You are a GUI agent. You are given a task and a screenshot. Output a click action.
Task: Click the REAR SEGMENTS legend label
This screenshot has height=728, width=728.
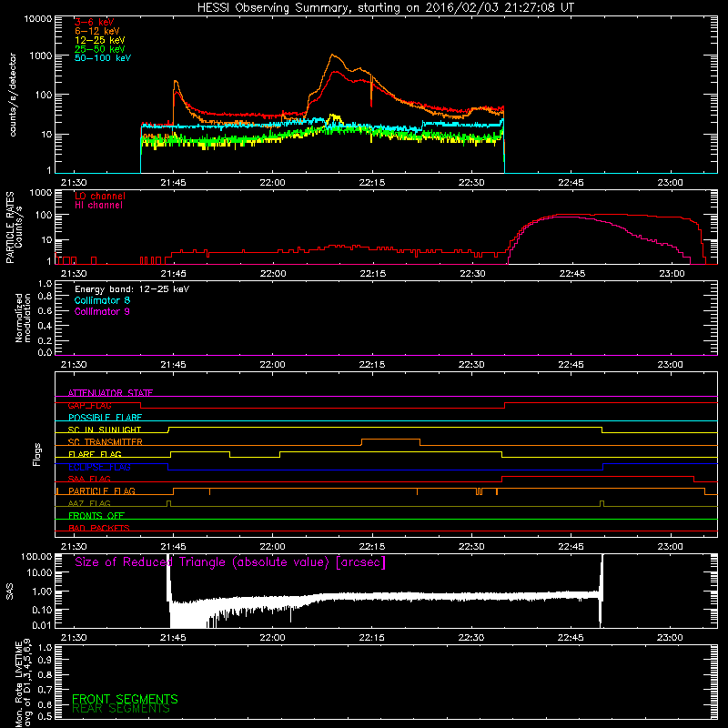(121, 709)
